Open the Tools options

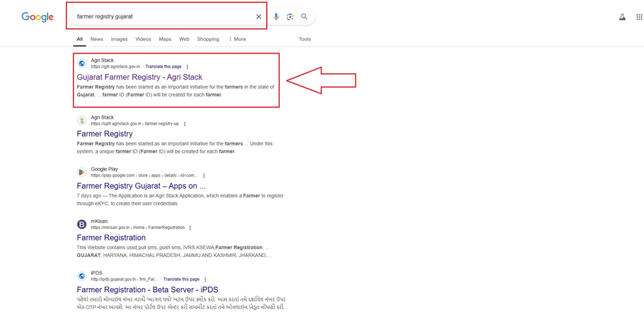point(305,39)
